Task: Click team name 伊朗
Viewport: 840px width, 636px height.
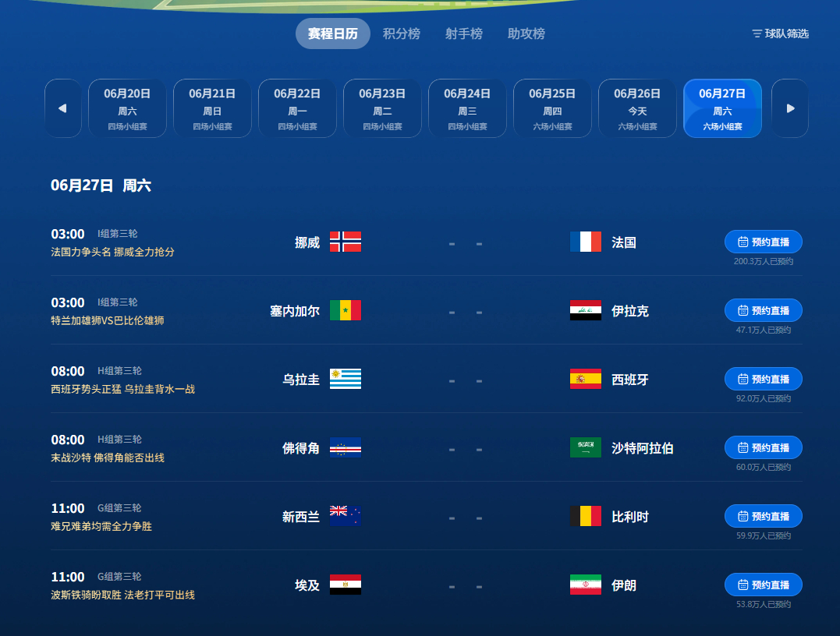Action: (x=624, y=585)
